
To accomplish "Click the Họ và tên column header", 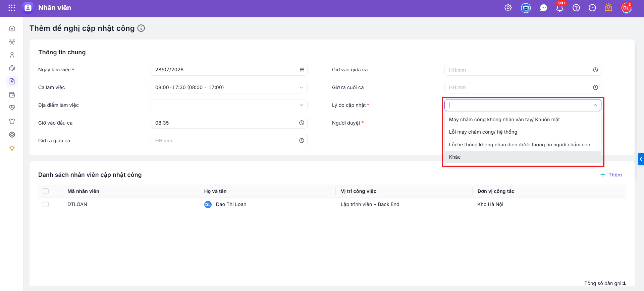I will point(215,191).
